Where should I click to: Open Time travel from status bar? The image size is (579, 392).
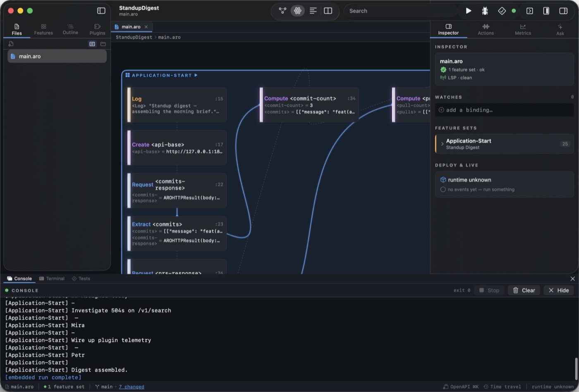502,387
